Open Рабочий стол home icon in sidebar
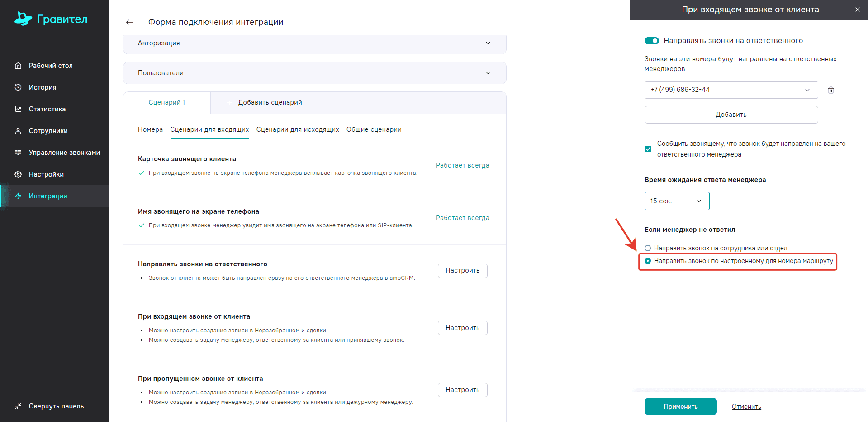 click(x=18, y=66)
